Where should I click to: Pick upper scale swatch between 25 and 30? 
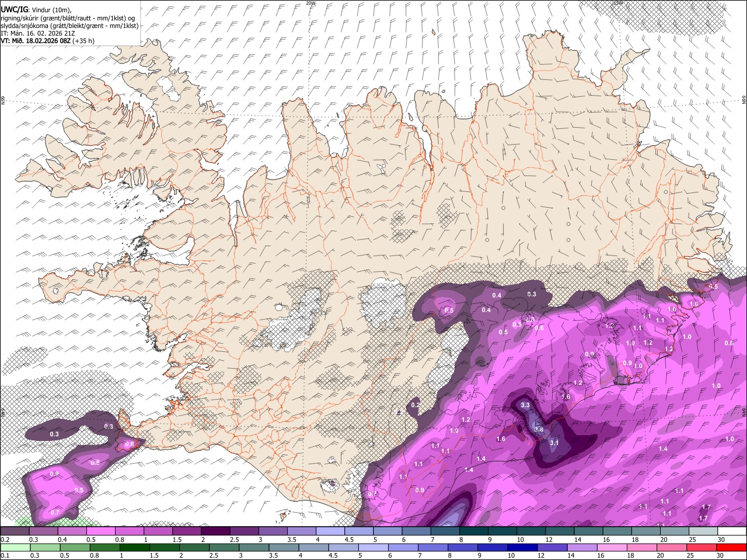click(703, 531)
